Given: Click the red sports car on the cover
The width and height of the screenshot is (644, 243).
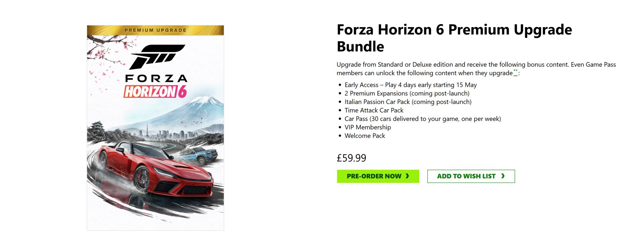Looking at the screenshot, I should (158, 171).
